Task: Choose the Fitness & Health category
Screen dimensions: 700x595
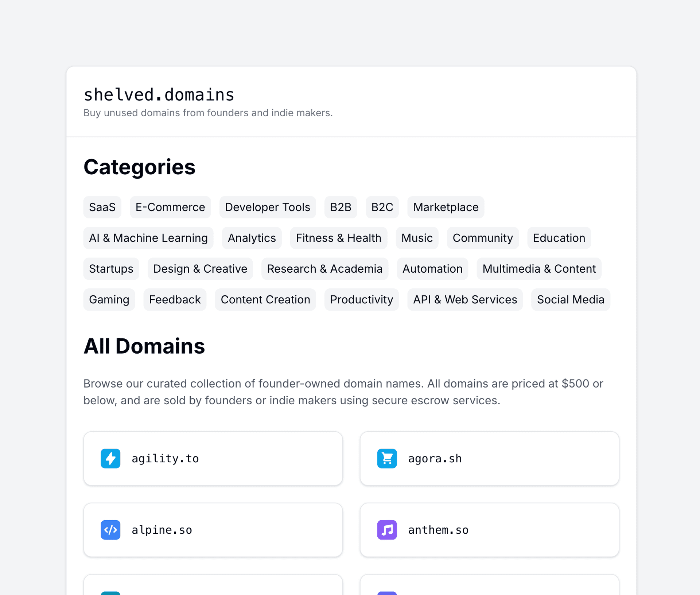Action: [x=338, y=238]
